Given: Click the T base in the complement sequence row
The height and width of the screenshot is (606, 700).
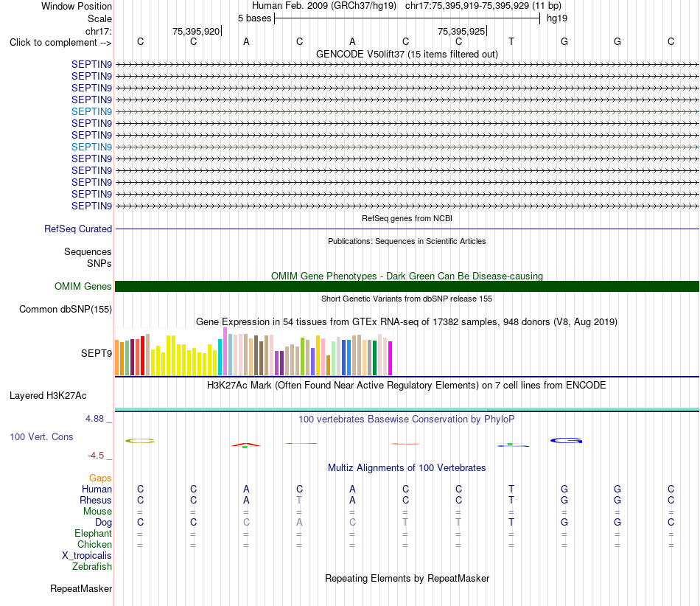Looking at the screenshot, I should pyautogui.click(x=511, y=41).
